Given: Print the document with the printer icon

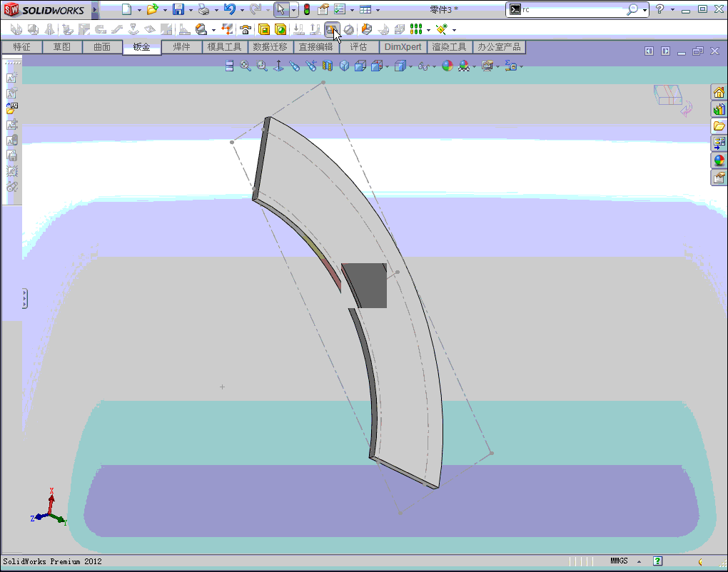Looking at the screenshot, I should 203,9.
